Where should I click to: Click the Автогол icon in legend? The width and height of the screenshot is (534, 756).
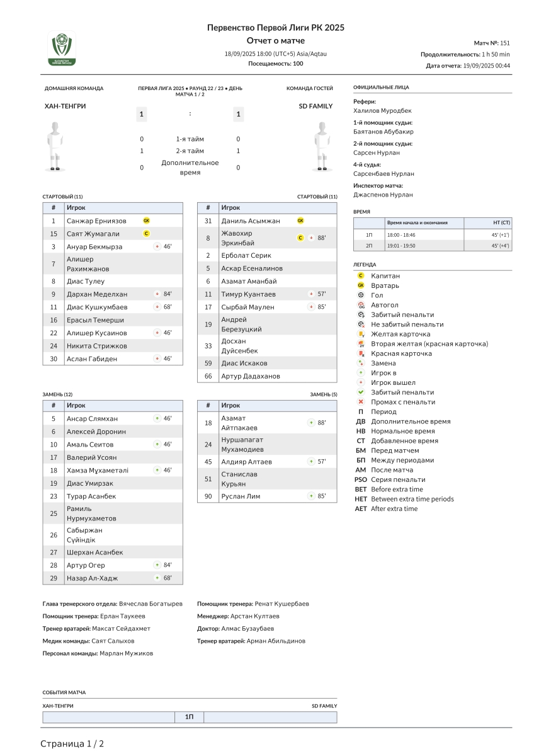click(361, 305)
